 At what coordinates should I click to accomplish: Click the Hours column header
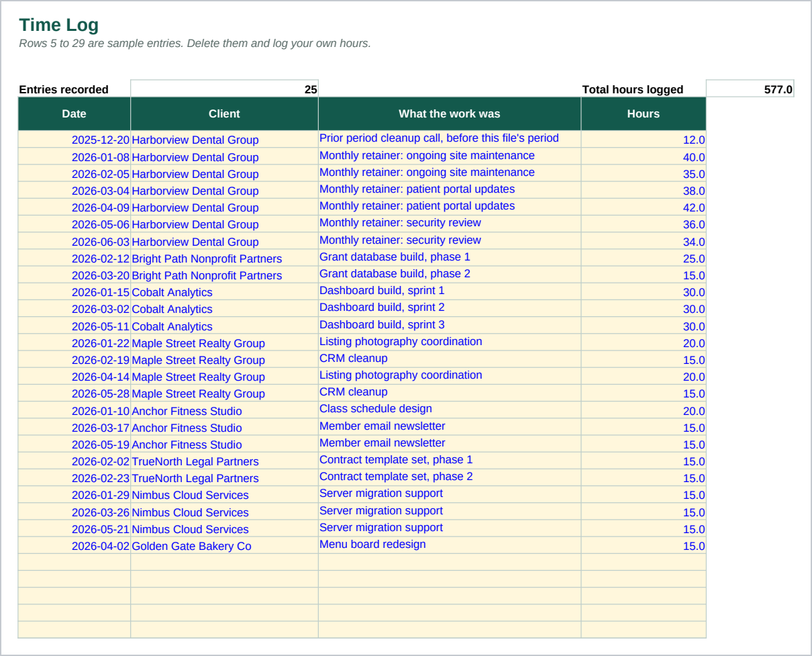(x=644, y=113)
